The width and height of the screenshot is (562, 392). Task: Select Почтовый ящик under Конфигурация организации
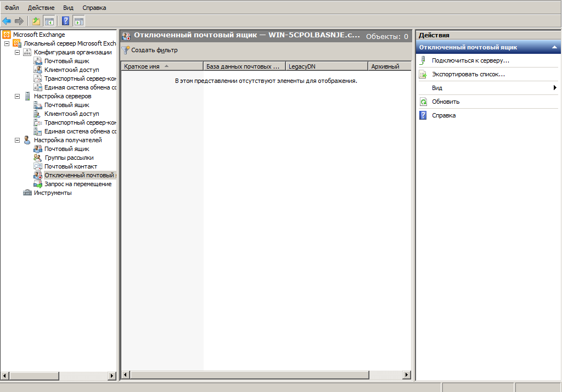[66, 61]
